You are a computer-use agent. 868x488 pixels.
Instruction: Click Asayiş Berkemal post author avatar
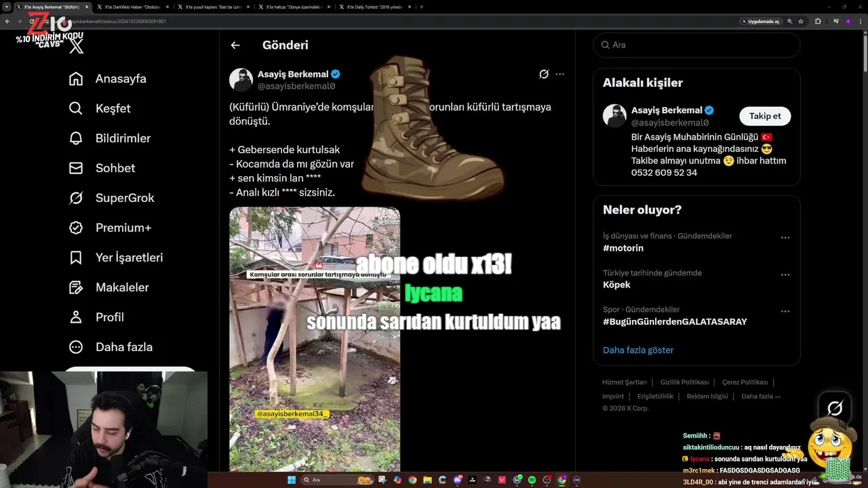[241, 79]
